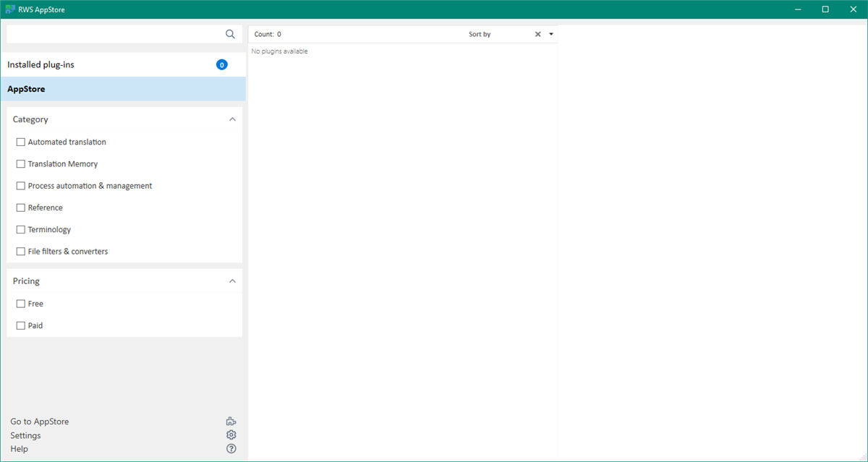The image size is (868, 462).
Task: Open the Installed plug-ins tab
Action: (x=123, y=64)
